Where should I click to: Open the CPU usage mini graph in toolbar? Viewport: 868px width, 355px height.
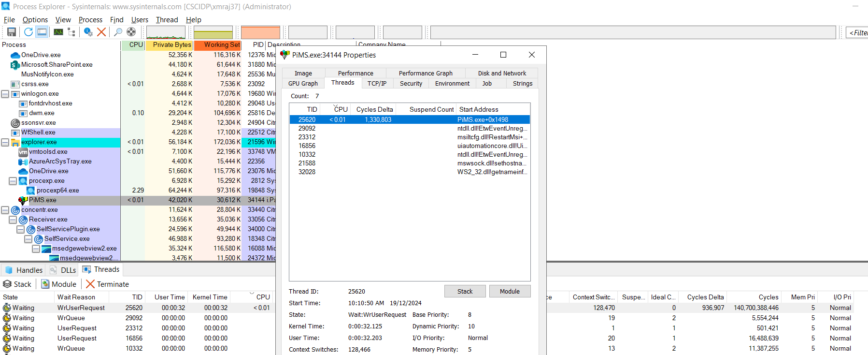coord(166,32)
